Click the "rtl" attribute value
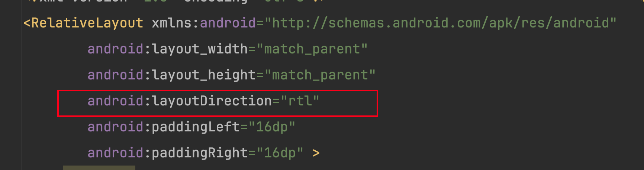The height and width of the screenshot is (170, 644). (300, 101)
